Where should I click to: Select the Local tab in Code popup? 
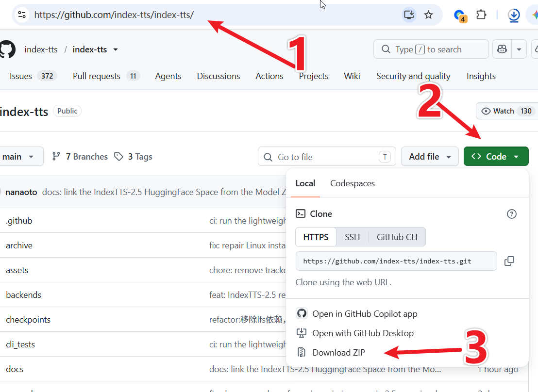(x=305, y=183)
